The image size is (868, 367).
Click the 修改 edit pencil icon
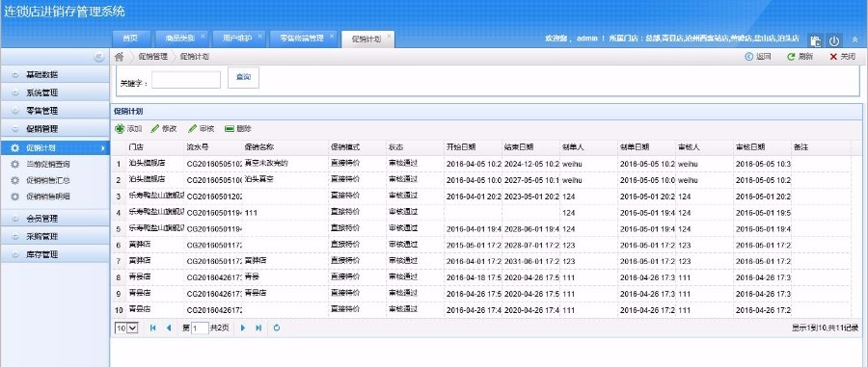155,129
